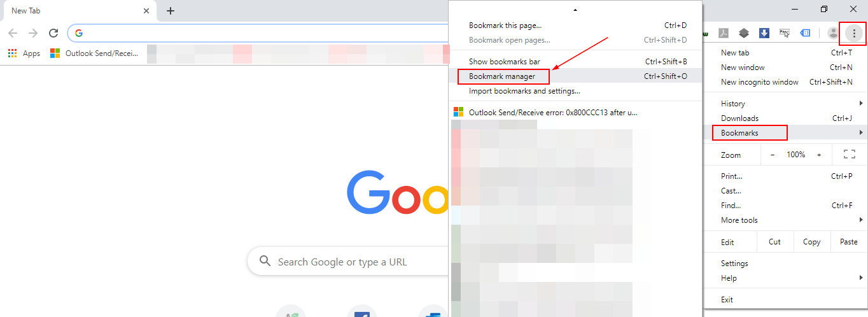Click the blue download arrow extension icon

click(x=764, y=33)
